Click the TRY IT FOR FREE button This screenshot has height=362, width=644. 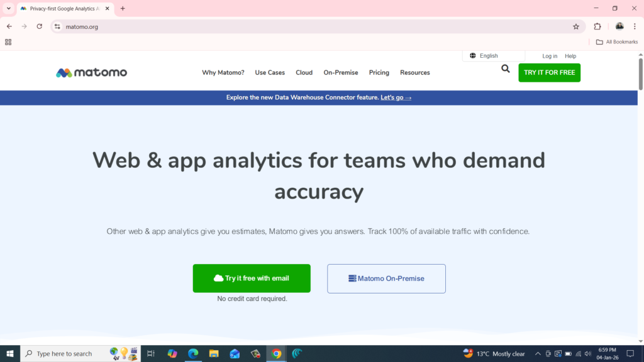549,72
